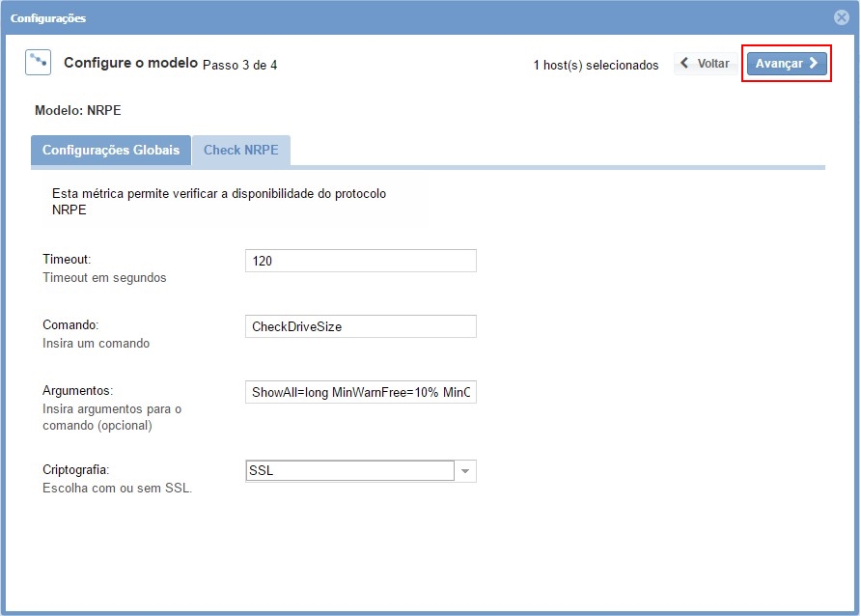
Task: Click the 'Insira um comando' hint text
Action: tap(96, 344)
